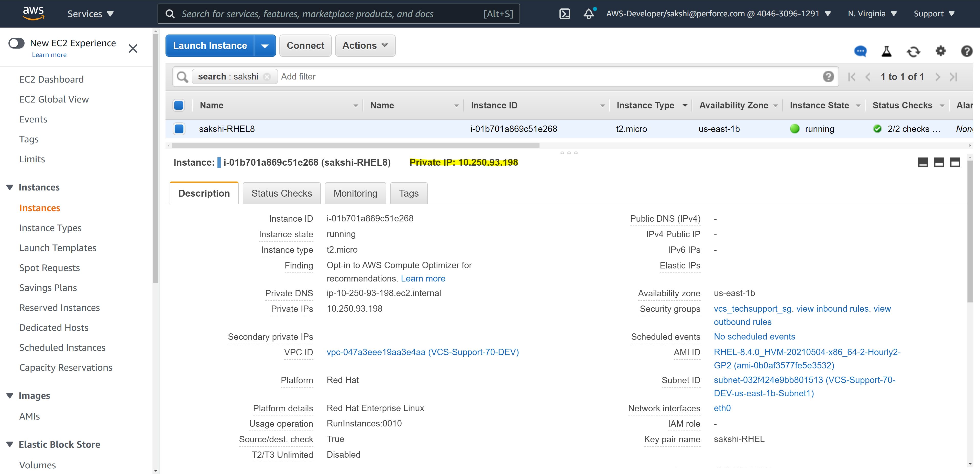Click the experiments beaker icon

pos(886,51)
